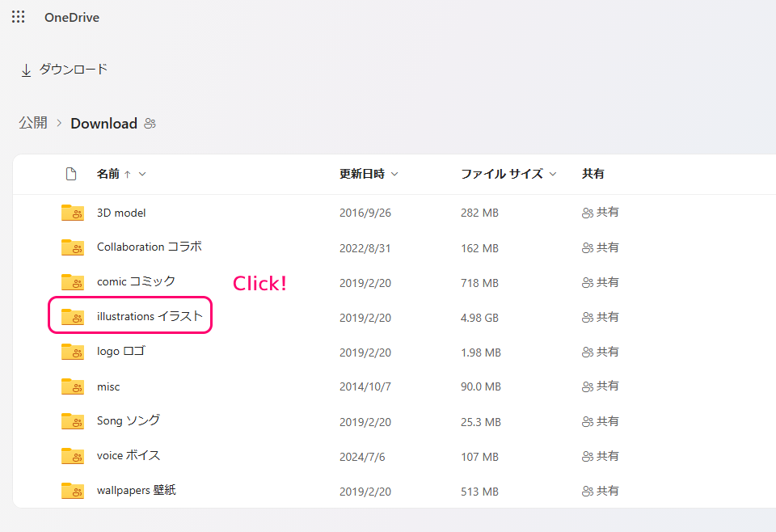Click the size 718 MB
This screenshot has height=532, width=776.
(479, 283)
